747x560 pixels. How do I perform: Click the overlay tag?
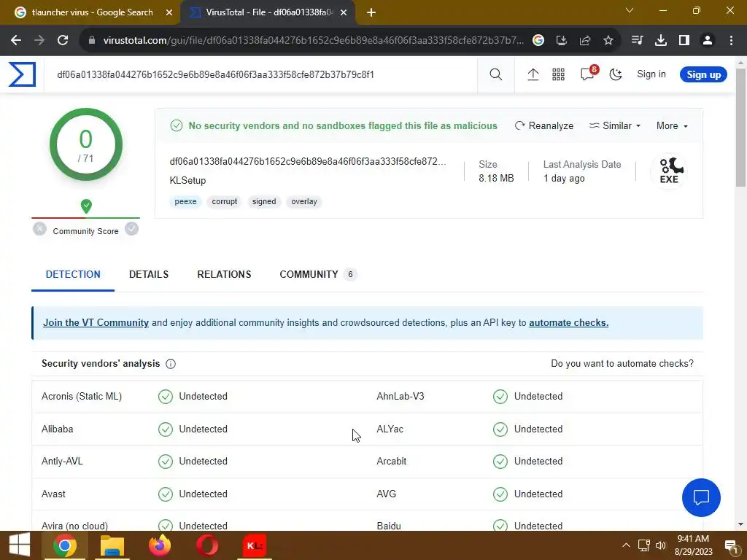point(304,201)
